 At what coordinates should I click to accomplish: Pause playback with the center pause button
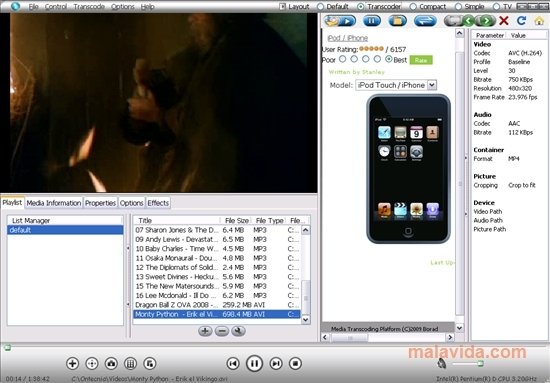pyautogui.click(x=254, y=363)
